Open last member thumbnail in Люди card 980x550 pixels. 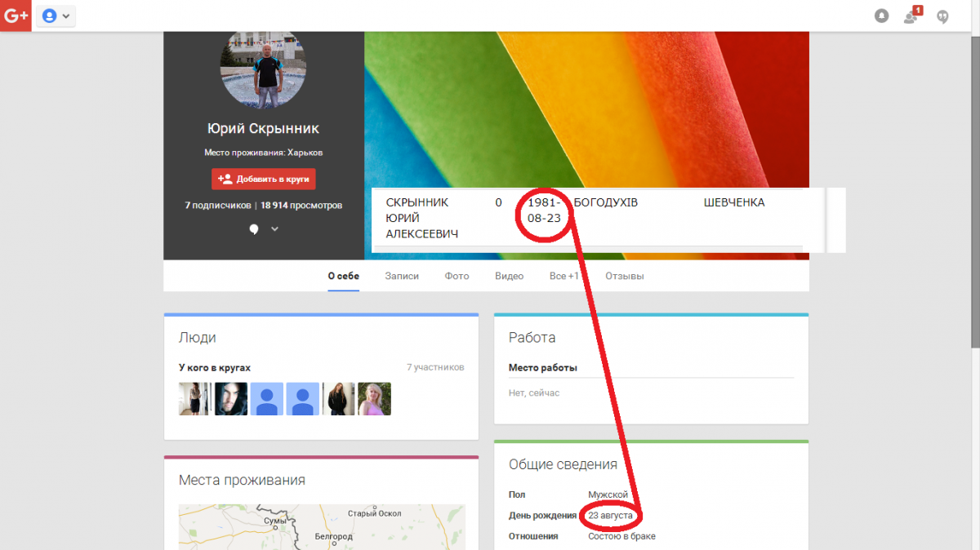point(374,399)
